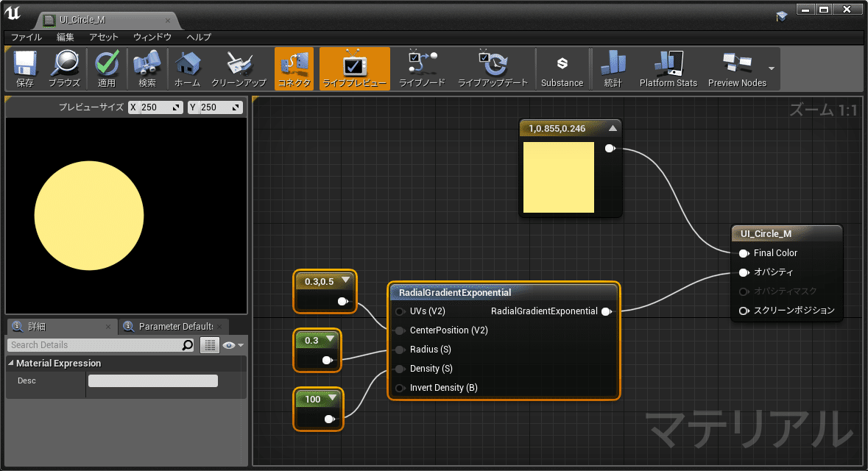
Task: Select the UI_Circle_M result node header
Action: (x=786, y=233)
